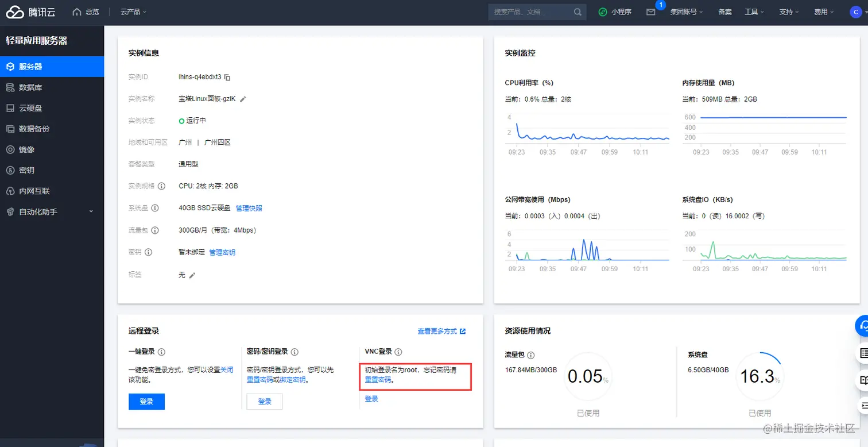Open the 工具 dropdown
Screen dimensions: 868x447
[x=754, y=11]
